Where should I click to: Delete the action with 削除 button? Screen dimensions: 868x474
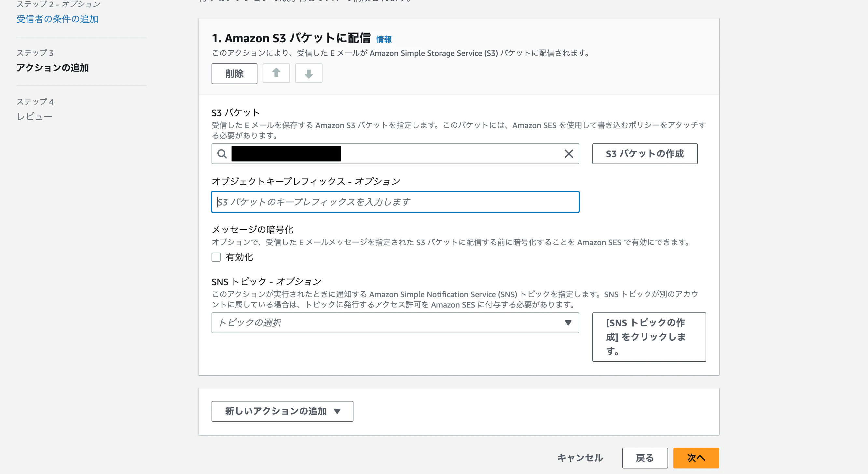pos(234,73)
